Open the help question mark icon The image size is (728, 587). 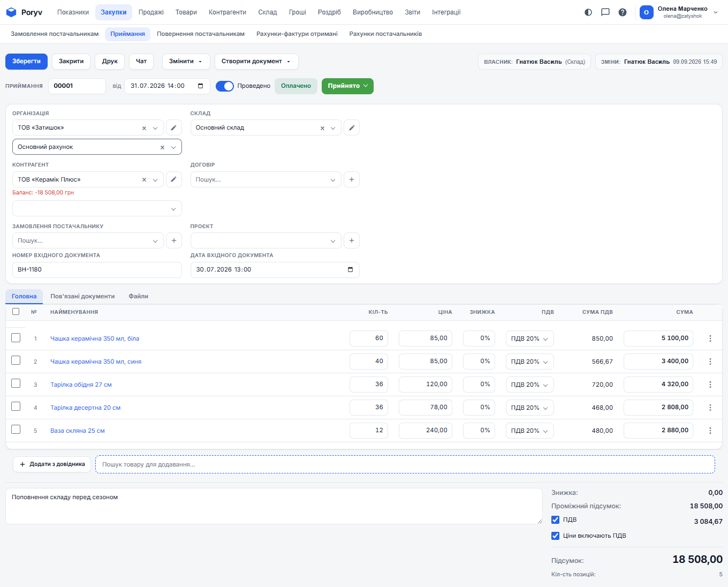(623, 12)
